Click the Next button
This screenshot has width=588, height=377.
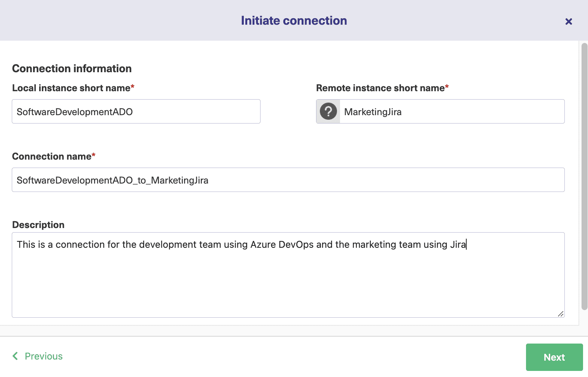tap(554, 357)
